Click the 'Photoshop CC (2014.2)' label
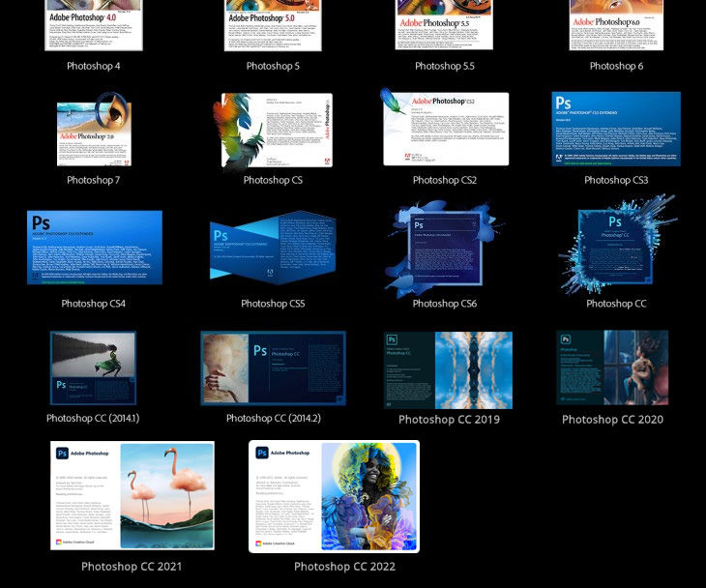The height and width of the screenshot is (588, 706). point(274,418)
